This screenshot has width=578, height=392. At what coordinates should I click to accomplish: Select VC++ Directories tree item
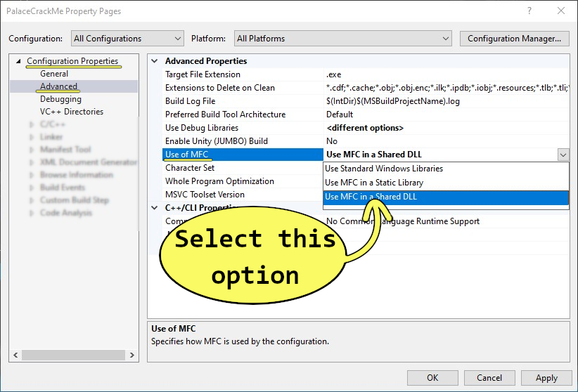point(72,112)
